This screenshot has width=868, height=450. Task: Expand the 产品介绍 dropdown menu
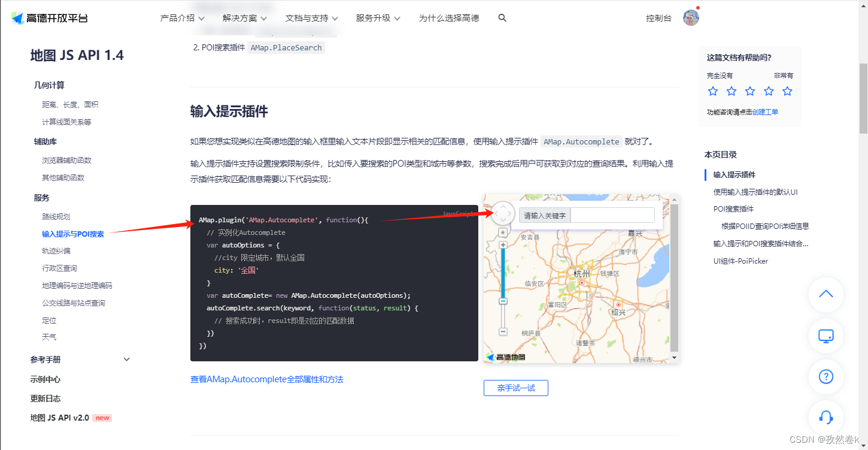(183, 18)
